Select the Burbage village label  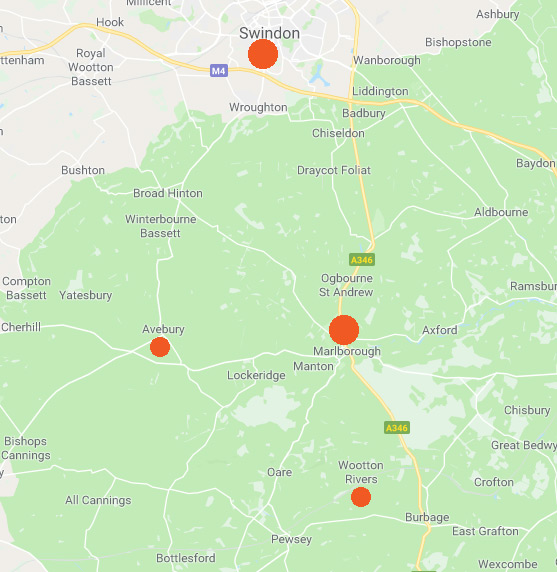pyautogui.click(x=427, y=517)
